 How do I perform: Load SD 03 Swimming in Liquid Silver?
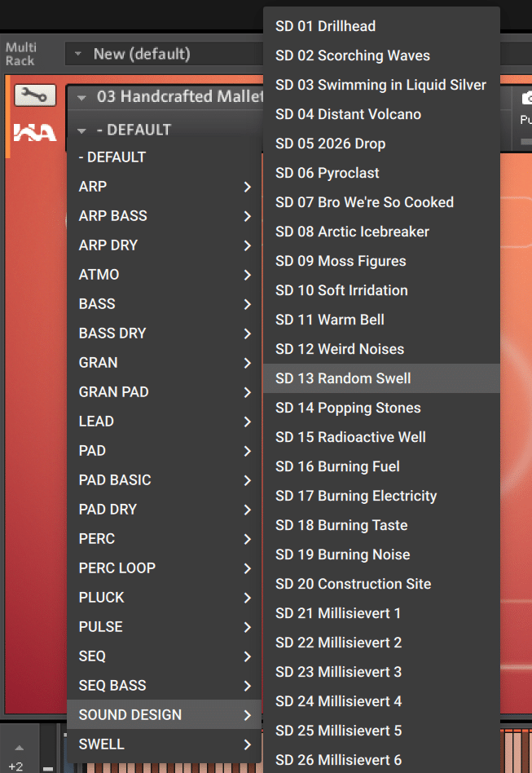click(x=382, y=85)
